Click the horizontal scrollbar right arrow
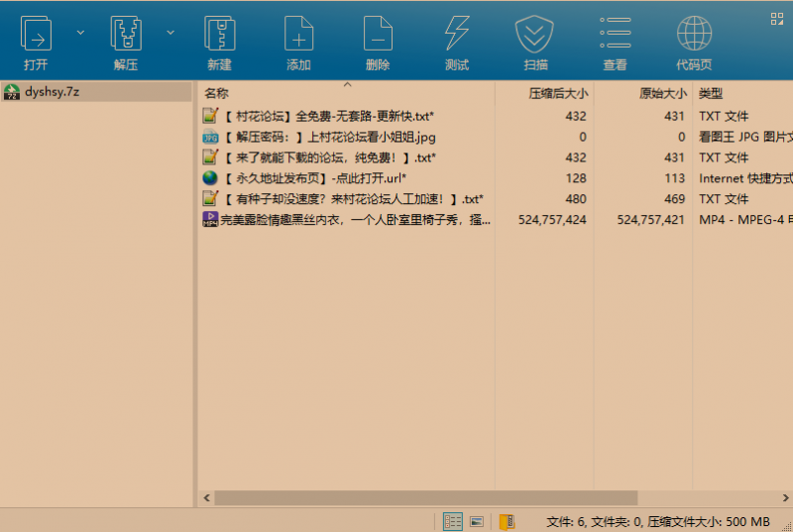The width and height of the screenshot is (793, 532). point(785,497)
